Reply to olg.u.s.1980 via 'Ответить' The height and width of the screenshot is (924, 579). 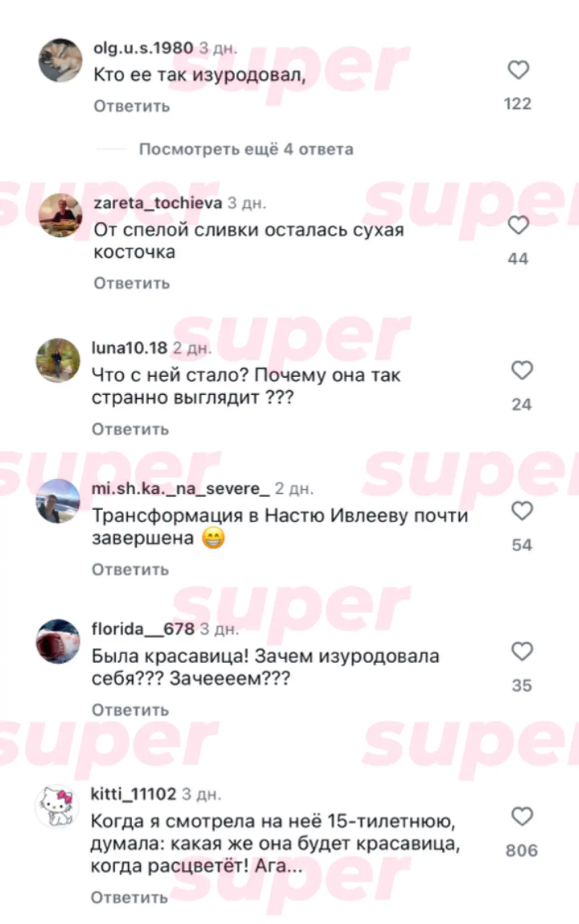(x=132, y=106)
